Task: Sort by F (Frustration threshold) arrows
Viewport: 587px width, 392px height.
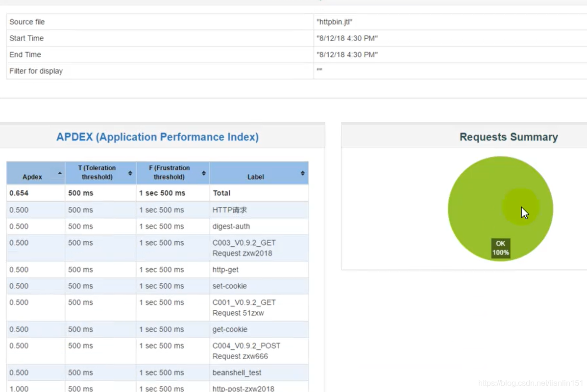Action: click(204, 173)
